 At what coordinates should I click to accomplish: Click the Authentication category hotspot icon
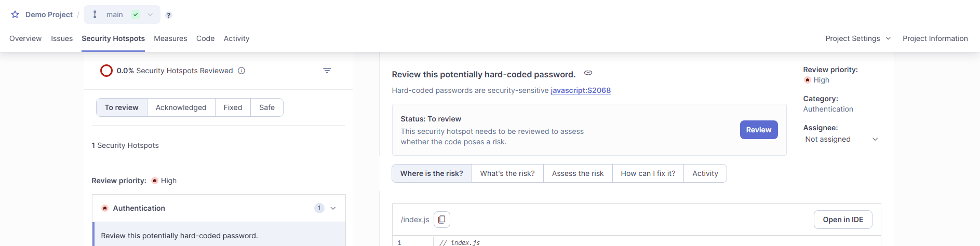point(105,208)
